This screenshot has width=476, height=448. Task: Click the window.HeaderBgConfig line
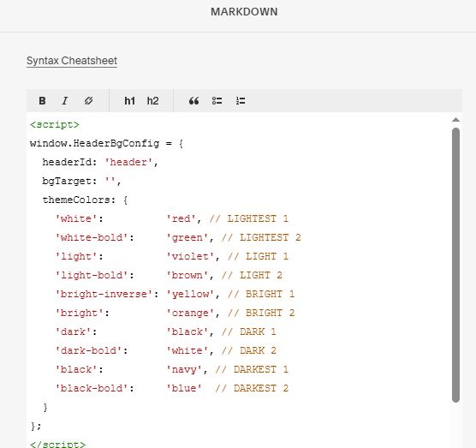[106, 143]
